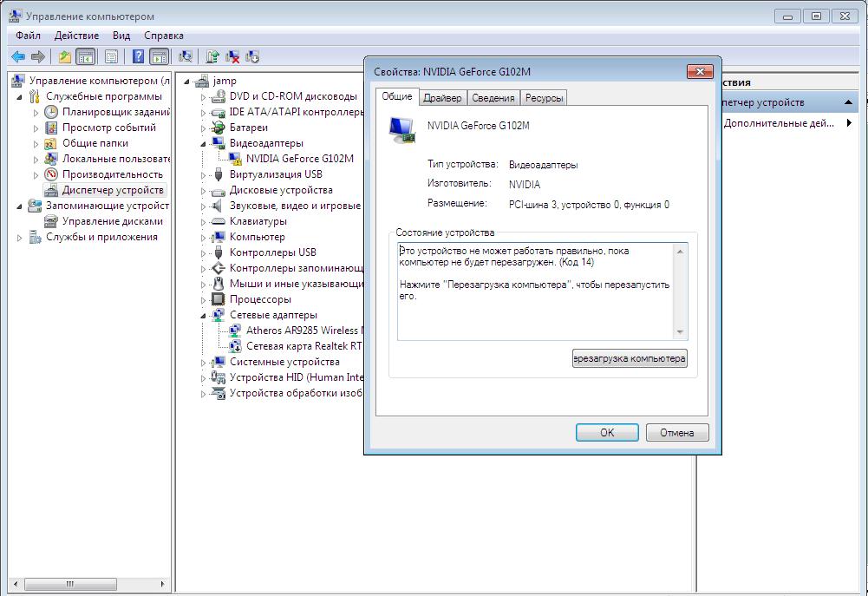Switch to the Сведения tab
This screenshot has width=868, height=596.
[493, 98]
